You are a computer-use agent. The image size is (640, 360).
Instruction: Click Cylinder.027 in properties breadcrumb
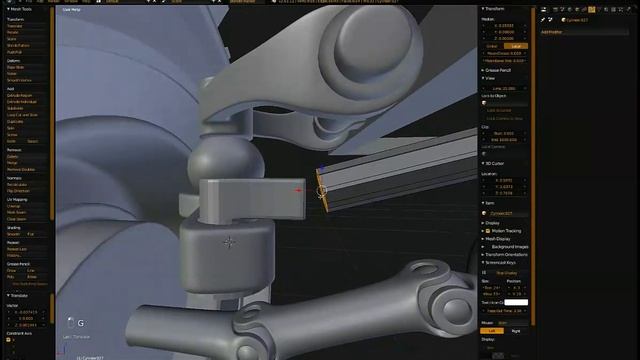point(577,20)
